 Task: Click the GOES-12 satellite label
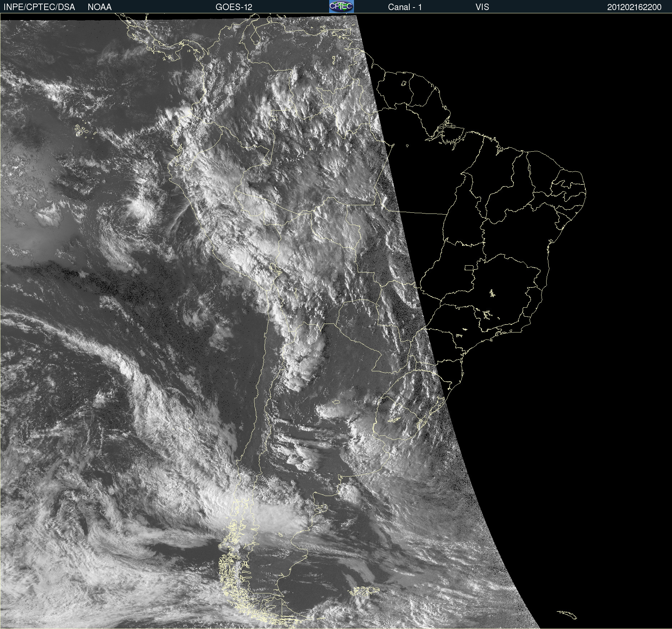pyautogui.click(x=234, y=7)
